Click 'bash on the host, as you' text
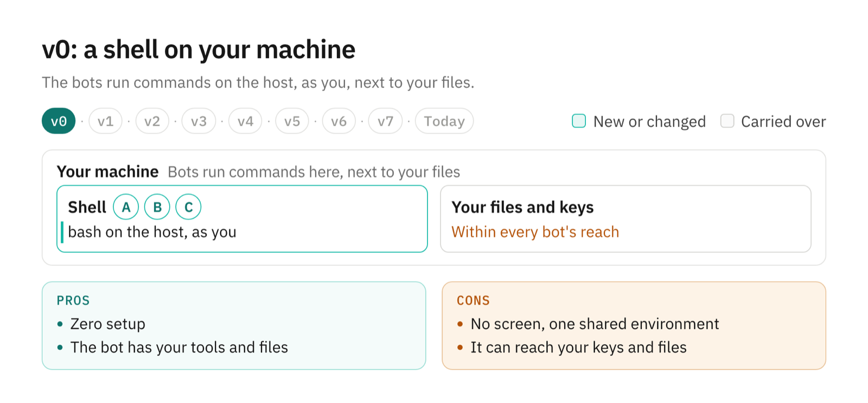The width and height of the screenshot is (868, 403). [x=152, y=232]
